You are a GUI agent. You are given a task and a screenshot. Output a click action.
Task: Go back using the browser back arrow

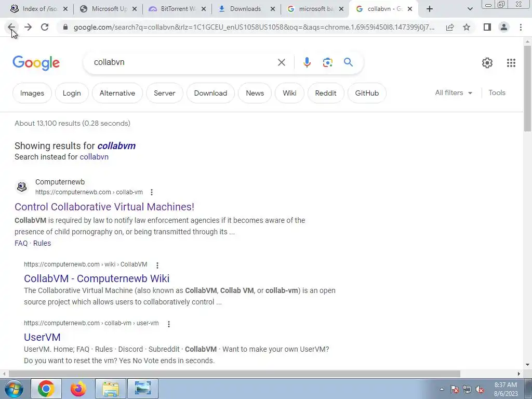(11, 27)
